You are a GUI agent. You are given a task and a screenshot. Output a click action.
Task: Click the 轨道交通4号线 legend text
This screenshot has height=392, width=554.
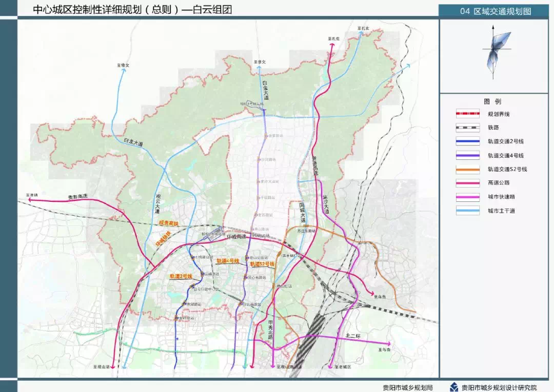(x=506, y=155)
